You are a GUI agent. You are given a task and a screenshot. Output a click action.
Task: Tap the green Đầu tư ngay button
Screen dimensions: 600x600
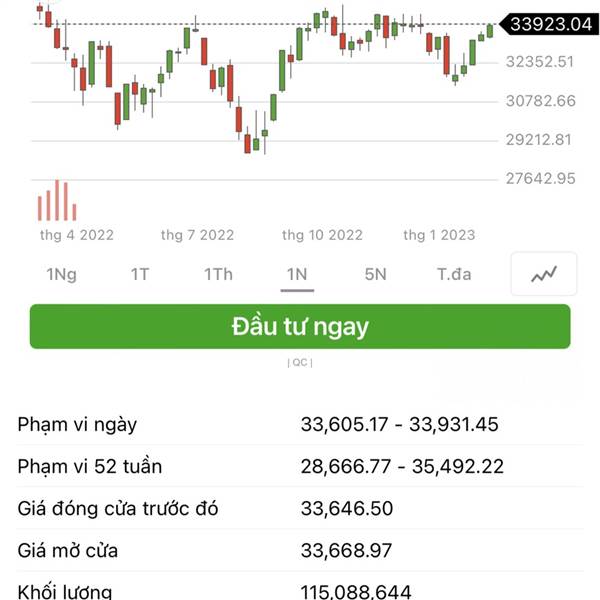pyautogui.click(x=300, y=327)
